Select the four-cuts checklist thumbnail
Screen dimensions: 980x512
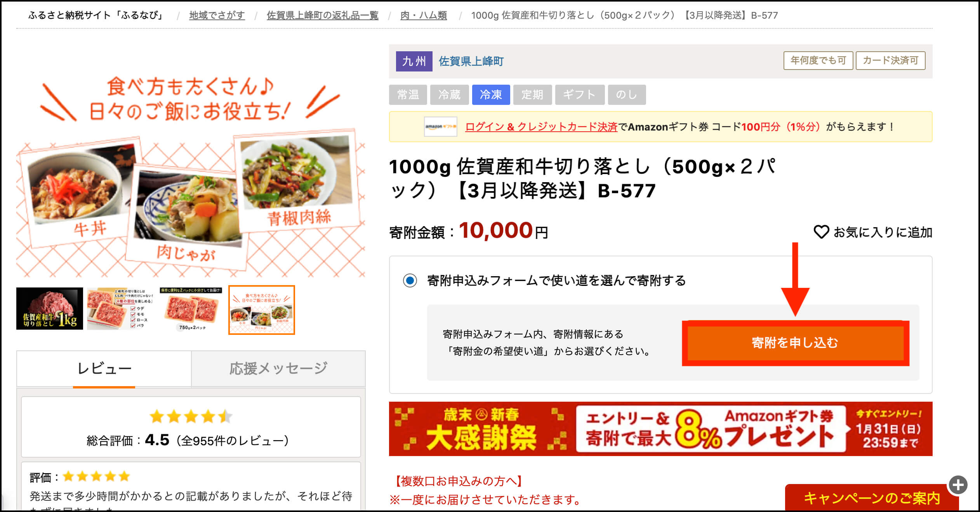[120, 309]
